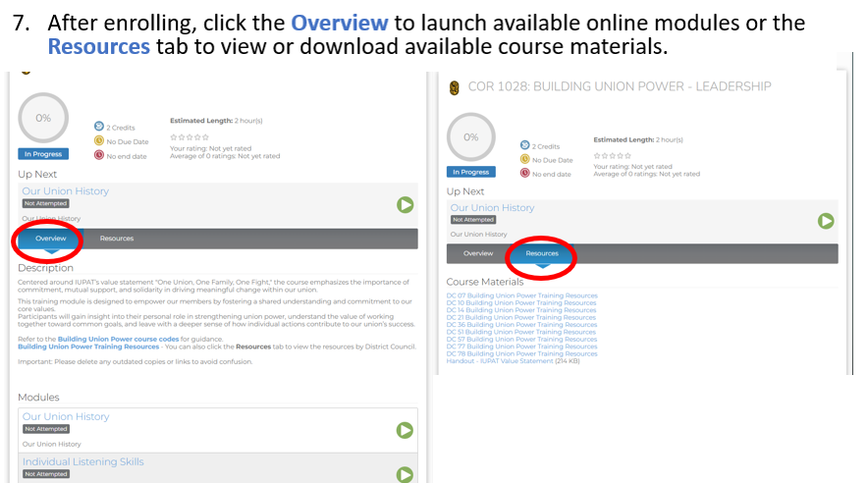Click the yellow due date icon in COR 1028 view
This screenshot has width=868, height=483.
pyautogui.click(x=524, y=159)
